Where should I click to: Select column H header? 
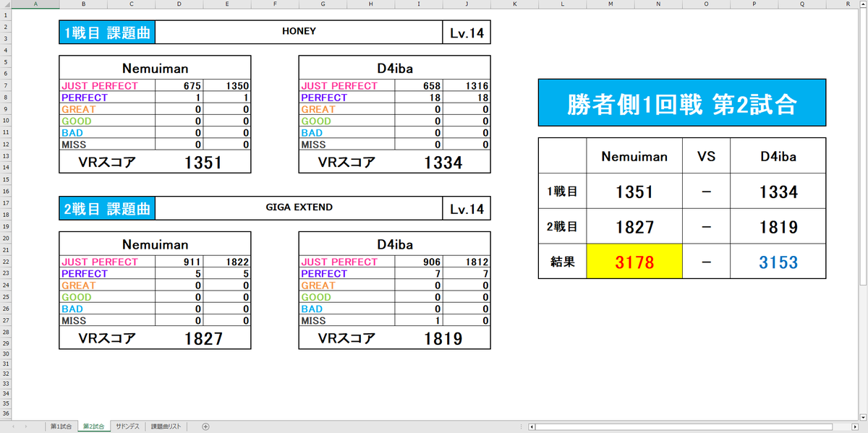(370, 4)
